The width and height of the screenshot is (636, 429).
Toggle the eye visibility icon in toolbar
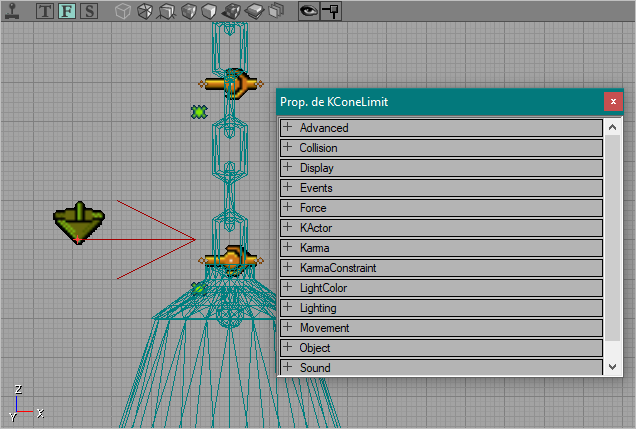[309, 11]
